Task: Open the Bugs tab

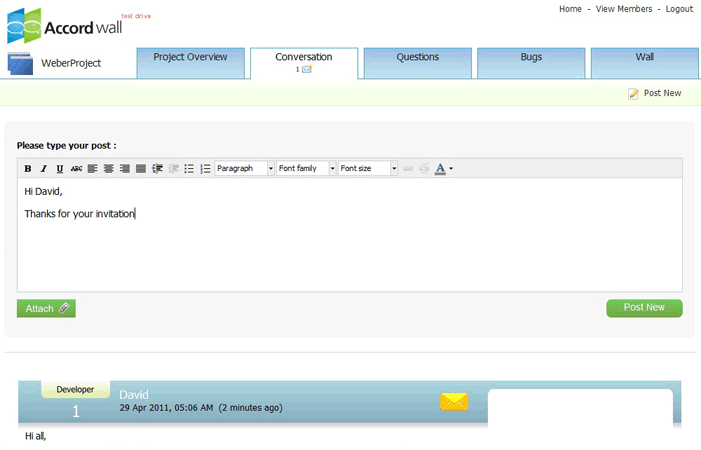Action: tap(531, 58)
